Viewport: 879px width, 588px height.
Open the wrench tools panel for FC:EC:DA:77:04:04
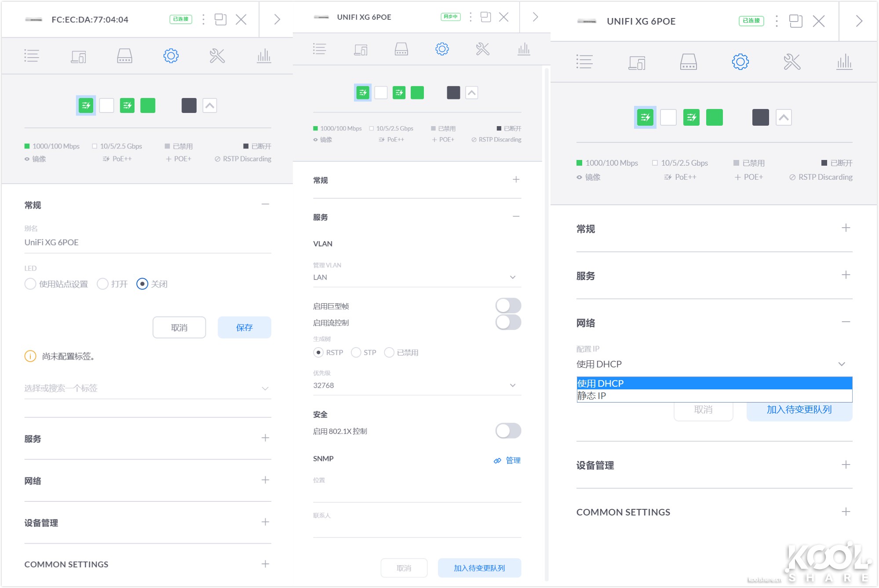coord(217,56)
